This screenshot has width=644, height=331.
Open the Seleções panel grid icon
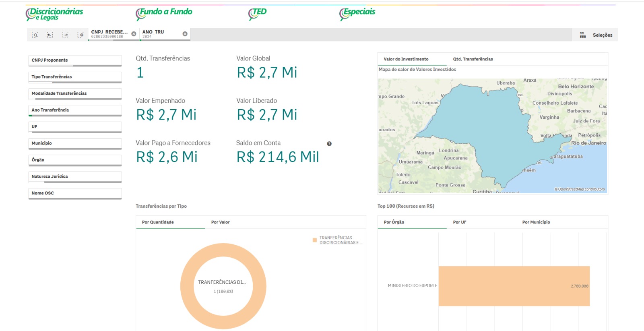click(x=582, y=35)
